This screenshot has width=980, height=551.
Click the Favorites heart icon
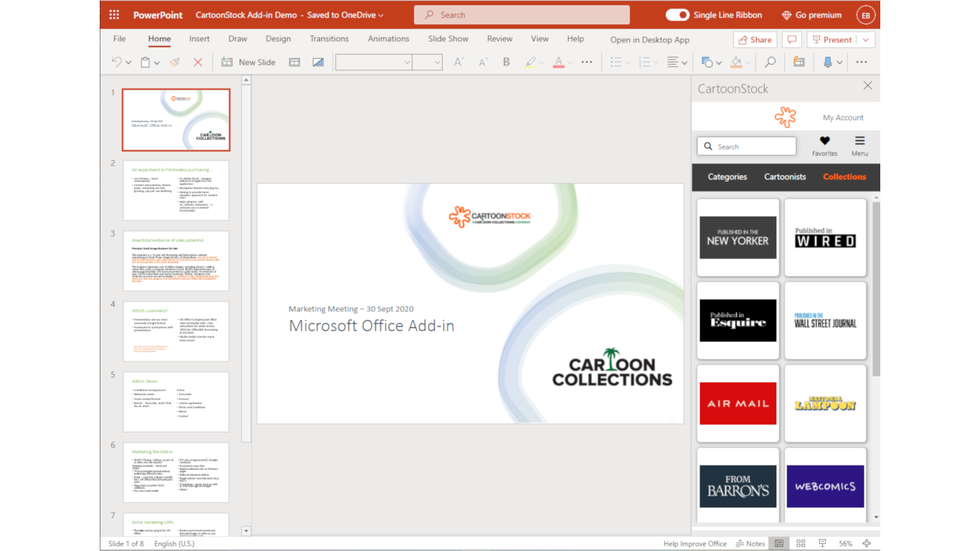coord(824,141)
